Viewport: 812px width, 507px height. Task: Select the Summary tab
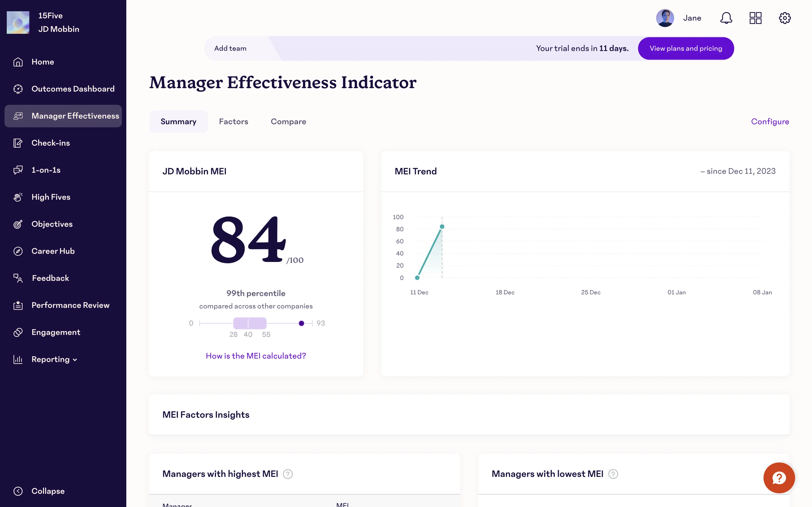(178, 121)
